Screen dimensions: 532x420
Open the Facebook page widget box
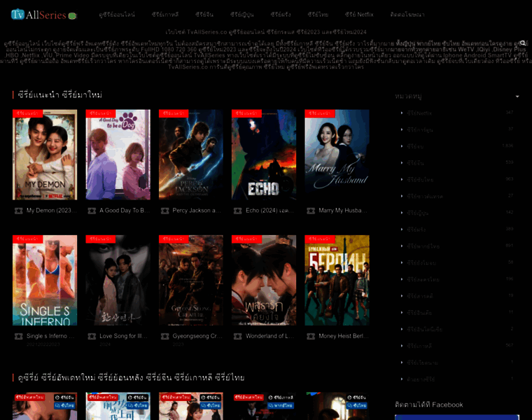pos(457,417)
